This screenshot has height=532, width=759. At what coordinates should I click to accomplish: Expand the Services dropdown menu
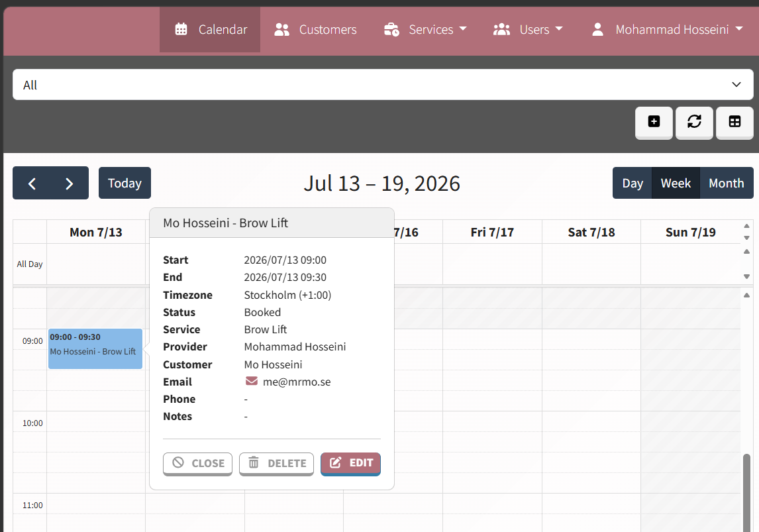[x=425, y=30]
